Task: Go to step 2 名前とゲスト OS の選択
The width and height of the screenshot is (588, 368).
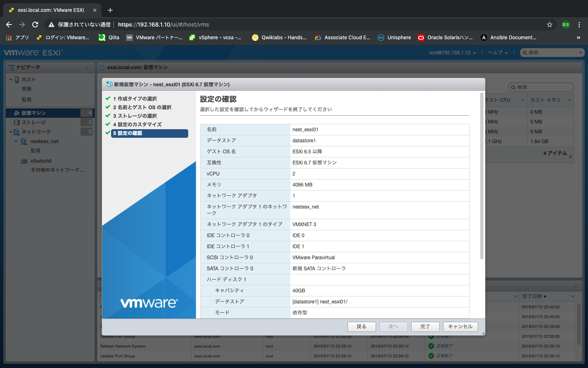Action: [142, 107]
